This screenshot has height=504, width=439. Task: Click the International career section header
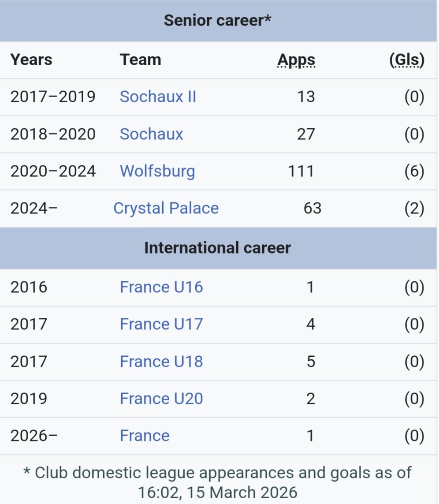pos(218,248)
